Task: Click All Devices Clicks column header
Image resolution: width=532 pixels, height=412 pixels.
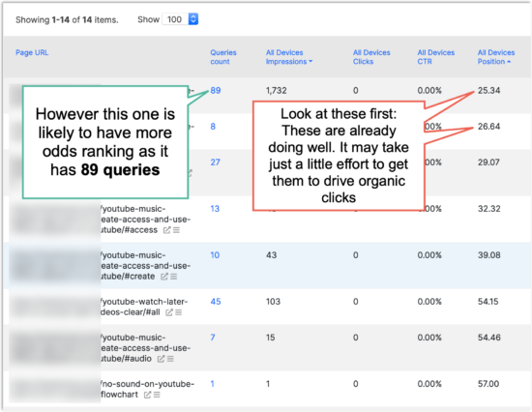Action: [371, 57]
